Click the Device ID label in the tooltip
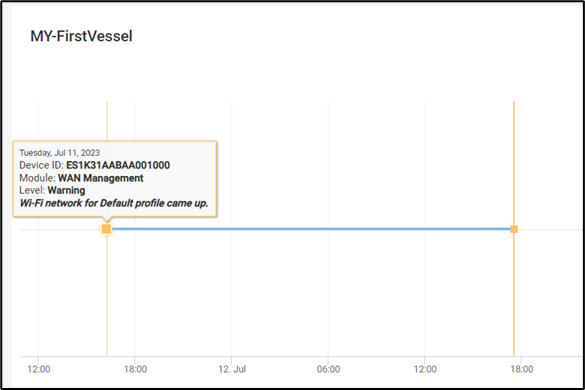585x390 pixels. [x=41, y=165]
